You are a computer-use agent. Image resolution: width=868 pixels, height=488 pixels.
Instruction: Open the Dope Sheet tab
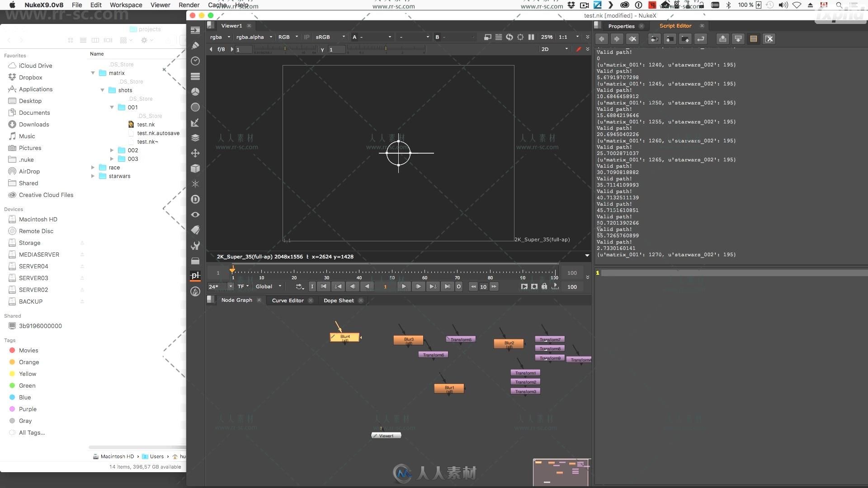click(x=338, y=300)
